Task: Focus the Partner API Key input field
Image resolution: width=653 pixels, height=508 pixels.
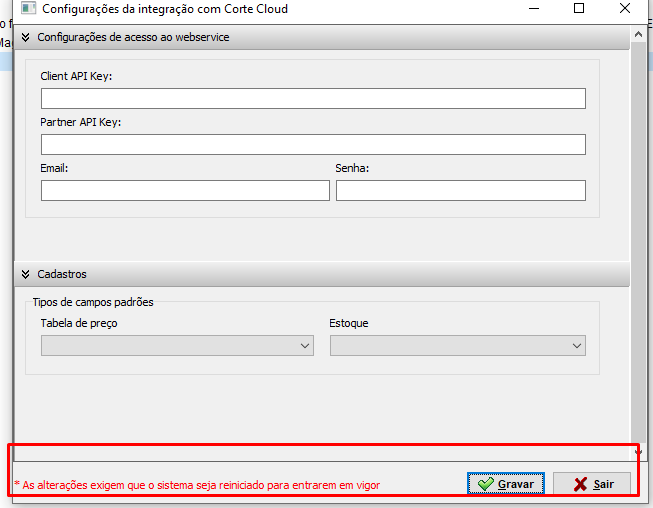Action: tap(313, 144)
